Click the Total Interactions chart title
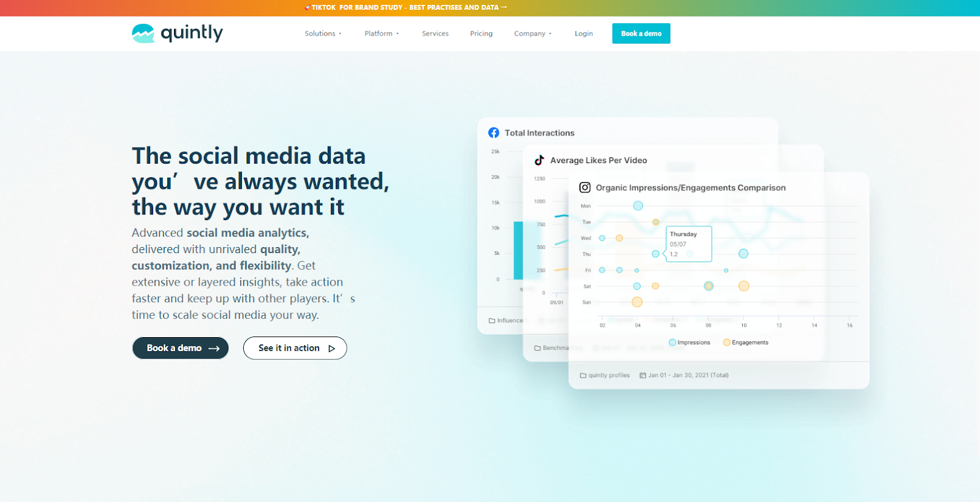The width and height of the screenshot is (980, 502). (540, 133)
